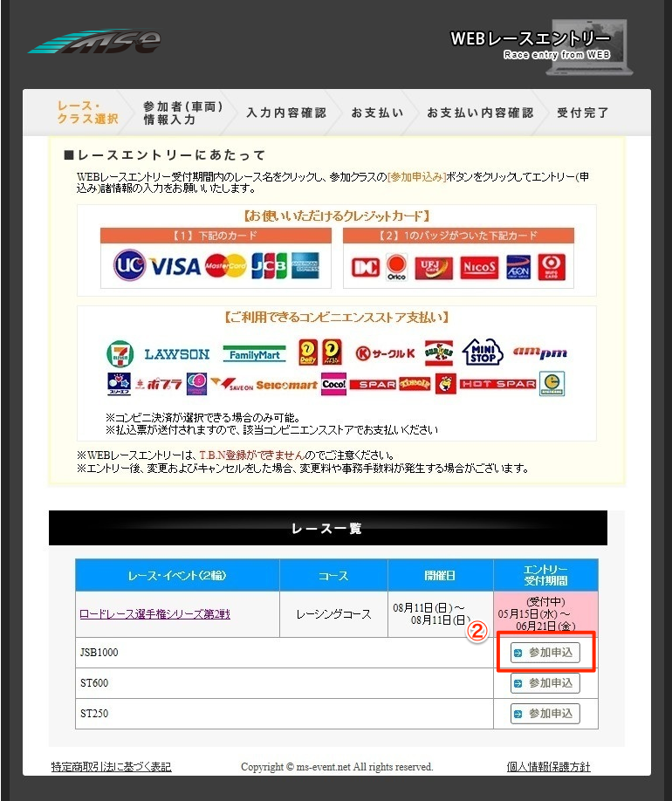Click the MINI STOP store logo

pos(483,352)
